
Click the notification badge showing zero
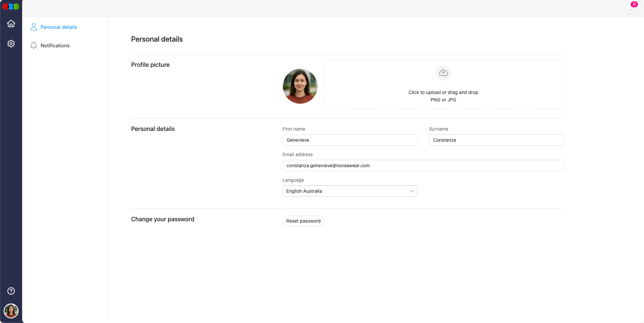(x=634, y=4)
